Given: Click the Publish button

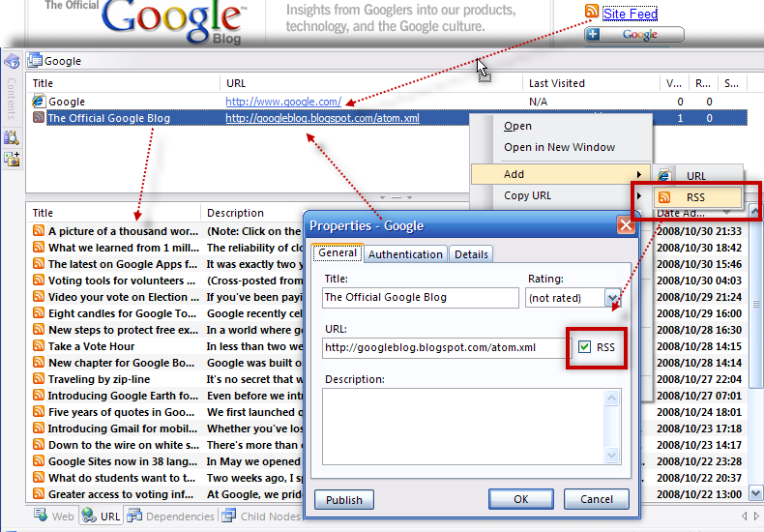Looking at the screenshot, I should pos(344,500).
